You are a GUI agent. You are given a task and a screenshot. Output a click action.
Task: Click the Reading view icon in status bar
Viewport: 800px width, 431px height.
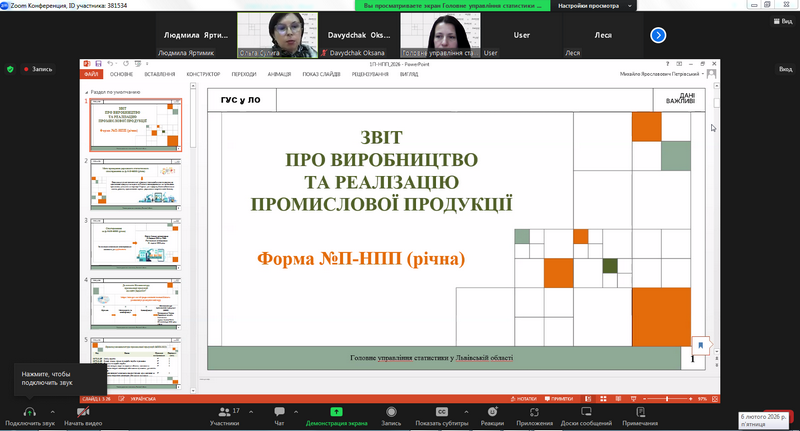(618, 399)
